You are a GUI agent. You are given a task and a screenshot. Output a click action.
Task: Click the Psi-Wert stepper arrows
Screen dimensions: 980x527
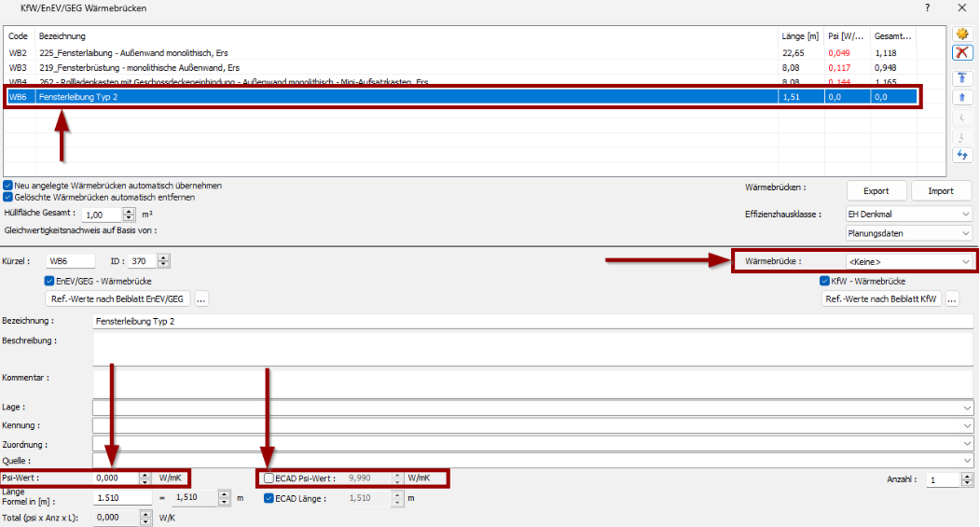tap(145, 478)
